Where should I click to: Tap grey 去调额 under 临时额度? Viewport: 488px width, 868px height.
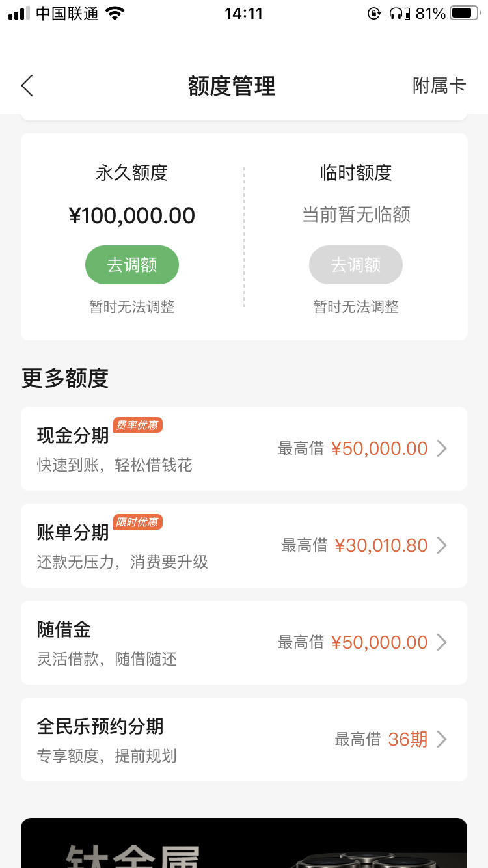(356, 265)
